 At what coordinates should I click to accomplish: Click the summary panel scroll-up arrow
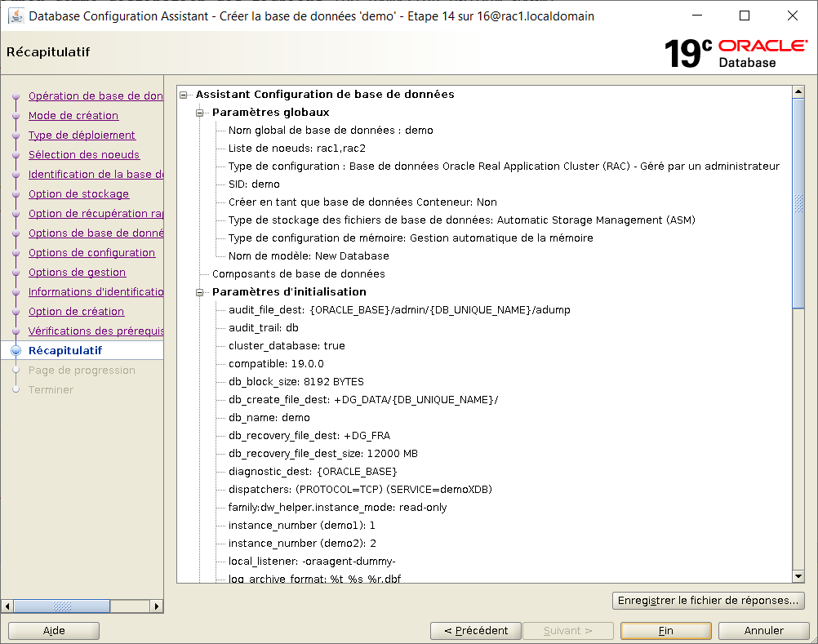pos(798,91)
